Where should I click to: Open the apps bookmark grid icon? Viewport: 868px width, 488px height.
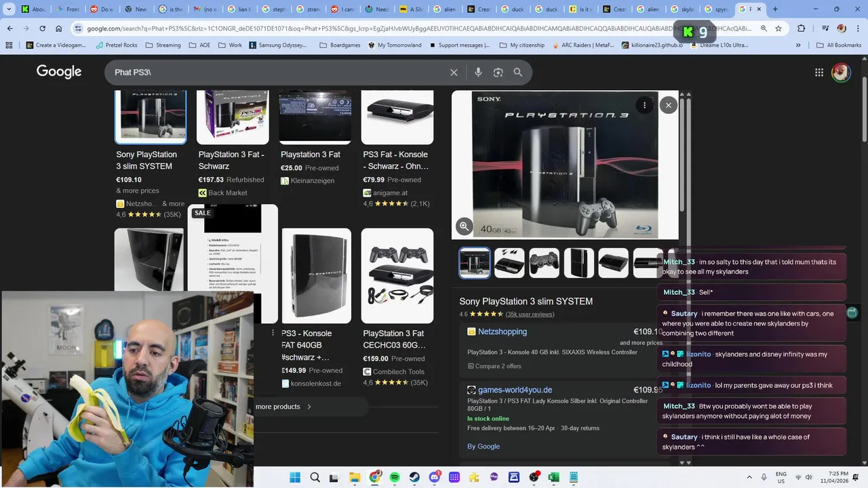pos(9,45)
